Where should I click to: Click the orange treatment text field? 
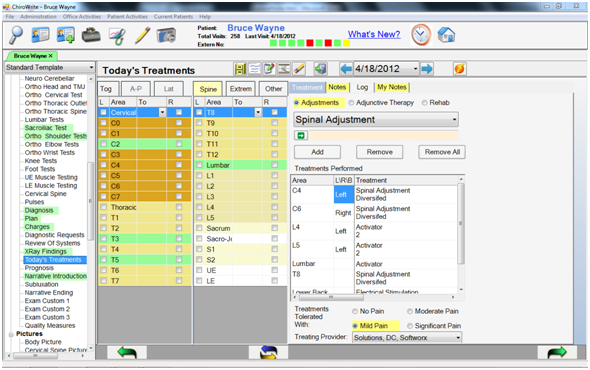[x=383, y=136]
